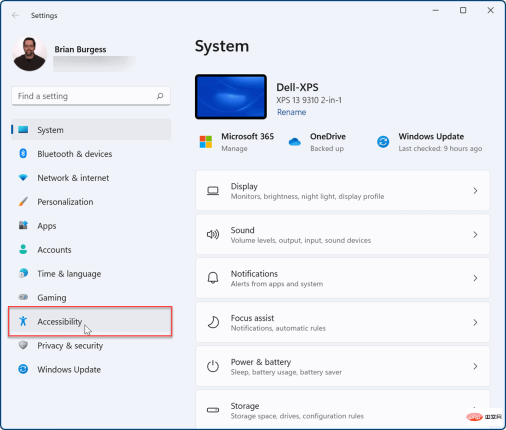Maximize the Settings window

coord(463,10)
